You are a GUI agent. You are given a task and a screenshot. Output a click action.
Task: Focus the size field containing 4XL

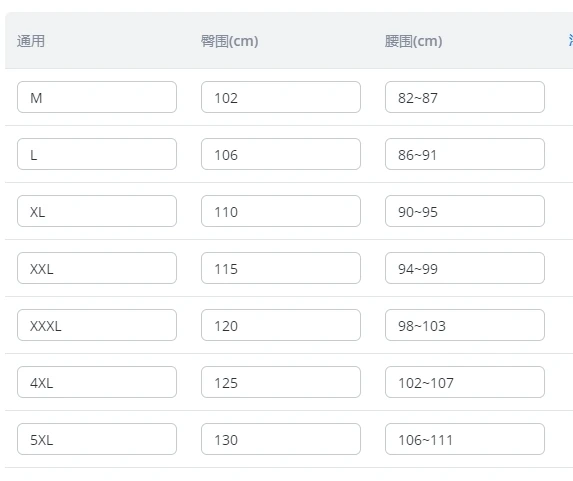pos(97,382)
